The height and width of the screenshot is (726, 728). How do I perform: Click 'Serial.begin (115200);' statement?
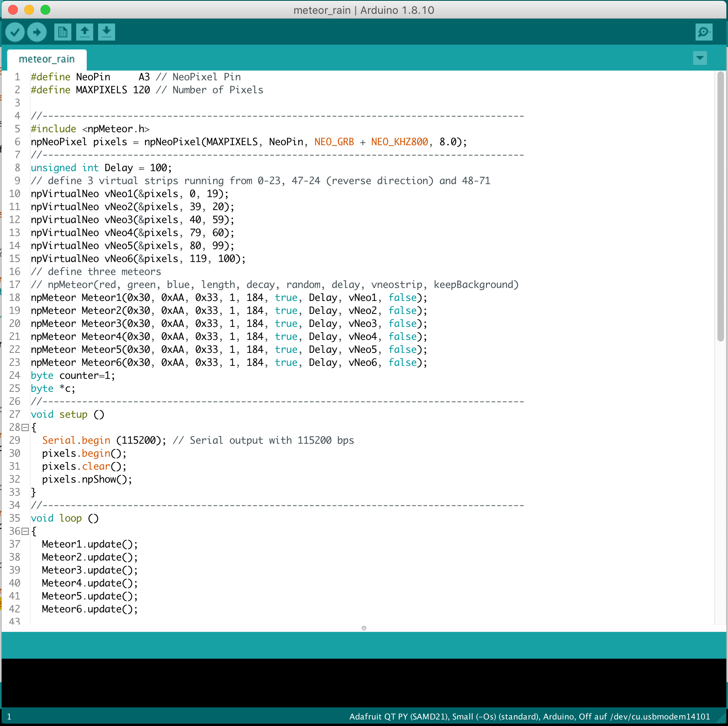point(104,440)
